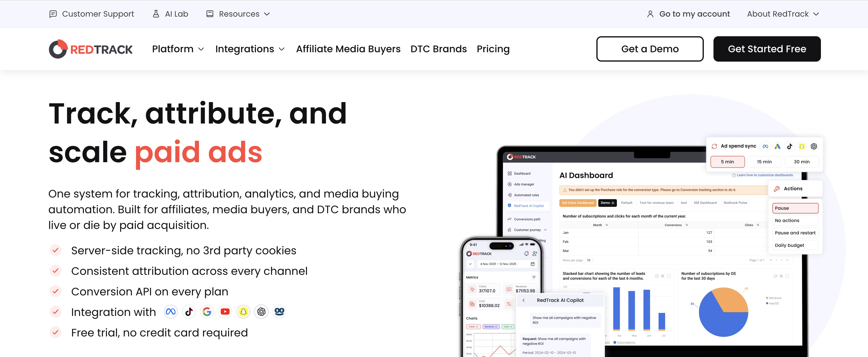Open the Pricing page
The height and width of the screenshot is (357, 868).
click(493, 49)
